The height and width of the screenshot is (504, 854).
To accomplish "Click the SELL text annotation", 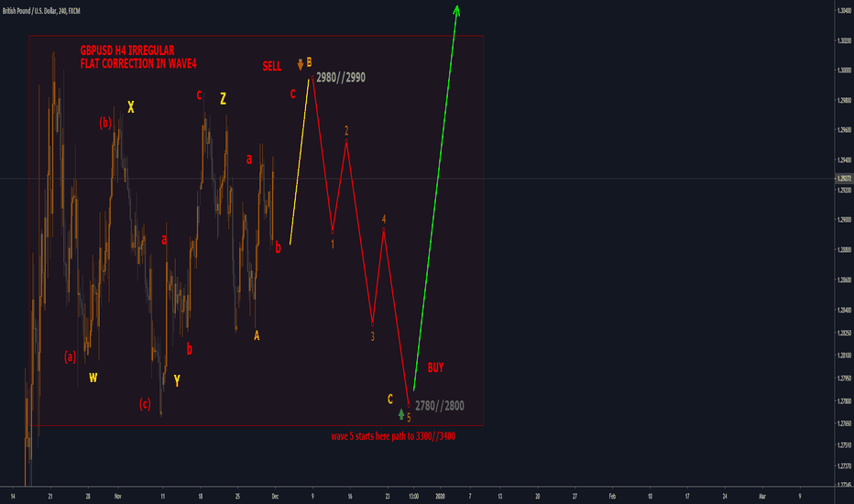I will pyautogui.click(x=272, y=67).
